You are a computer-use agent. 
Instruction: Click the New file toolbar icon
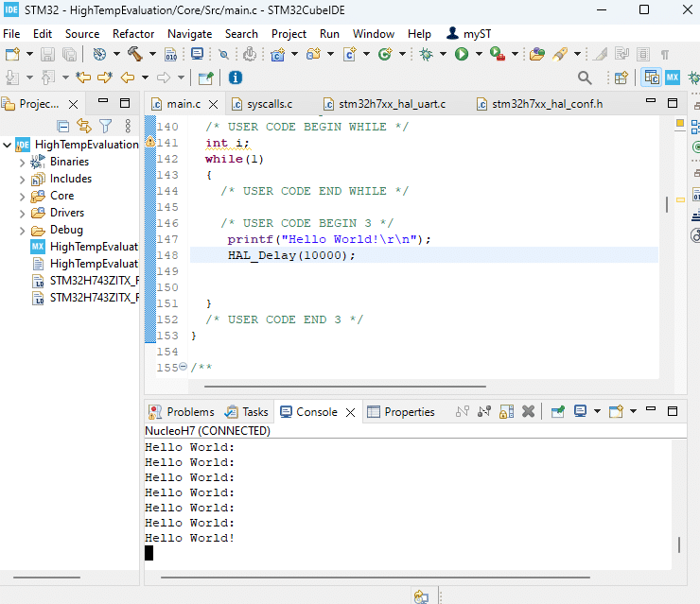tap(12, 54)
